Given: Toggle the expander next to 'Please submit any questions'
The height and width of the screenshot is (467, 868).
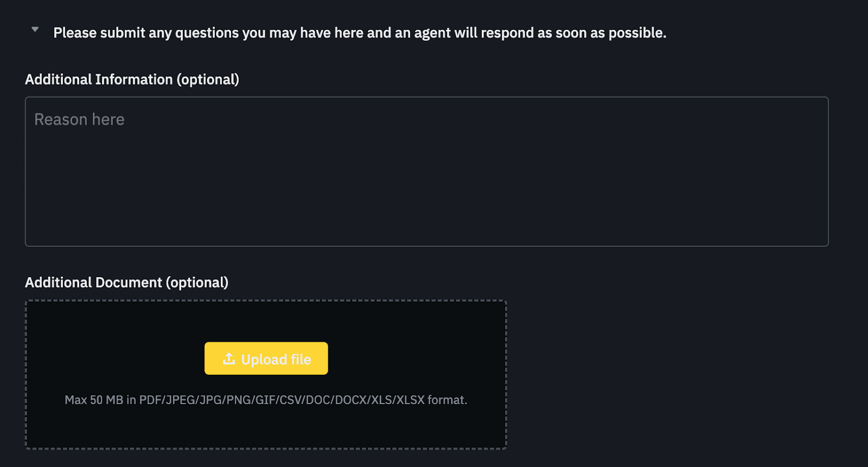Looking at the screenshot, I should click(35, 30).
